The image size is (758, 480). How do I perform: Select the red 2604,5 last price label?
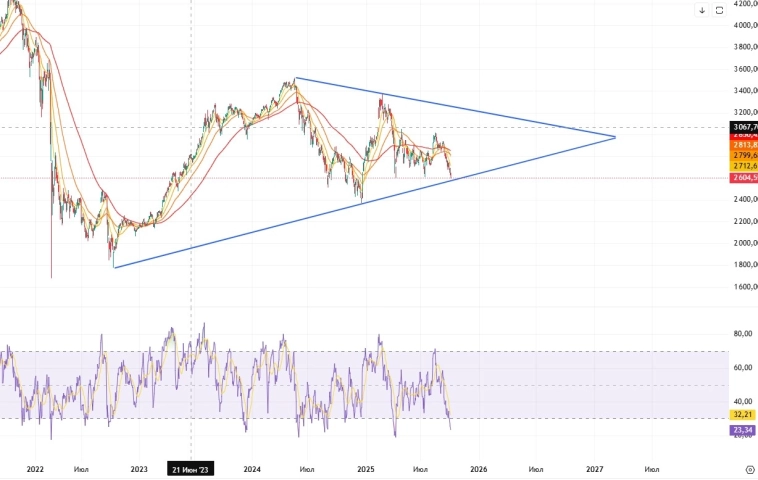pos(744,177)
